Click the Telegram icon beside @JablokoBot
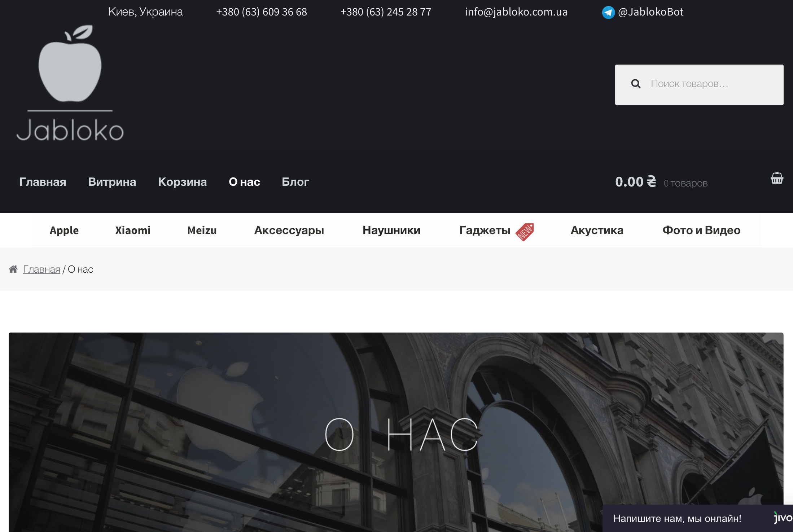 pyautogui.click(x=608, y=12)
